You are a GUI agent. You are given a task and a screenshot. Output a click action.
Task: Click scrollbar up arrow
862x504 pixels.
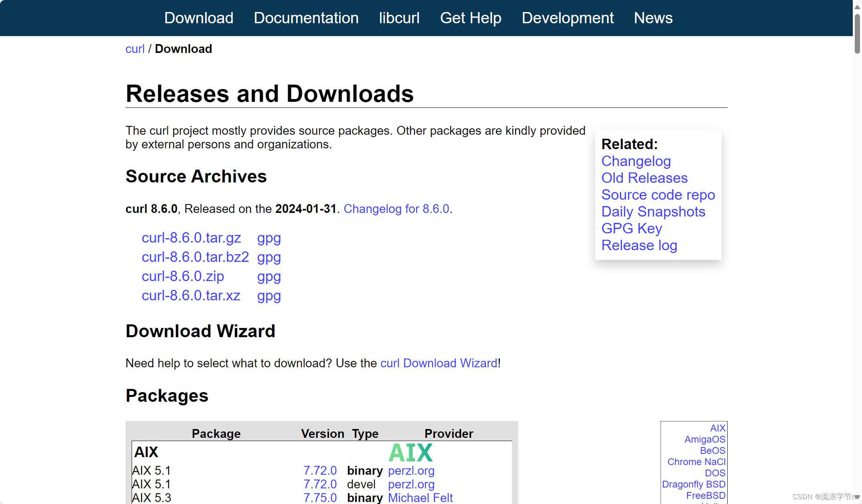(857, 7)
